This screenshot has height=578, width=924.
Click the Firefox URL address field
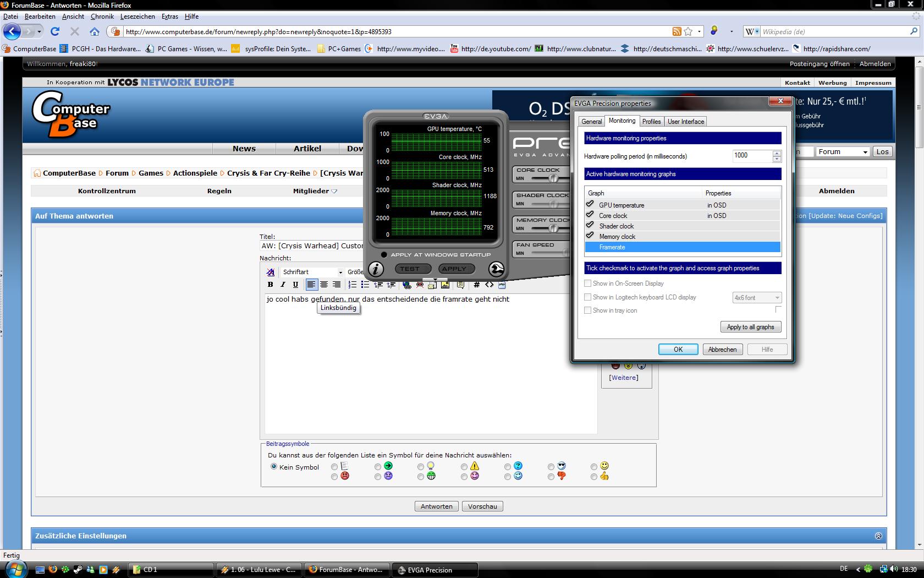tap(396, 31)
